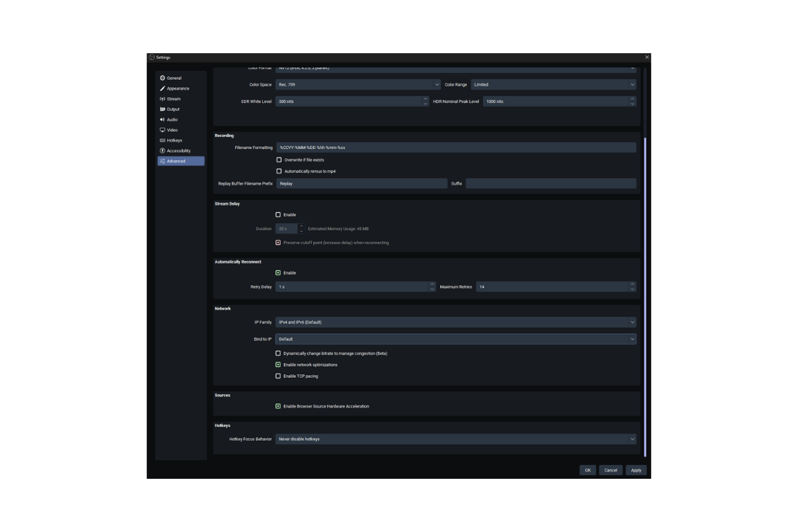Click the Duration field showing 20 s
The height and width of the screenshot is (532, 798).
tap(286, 229)
